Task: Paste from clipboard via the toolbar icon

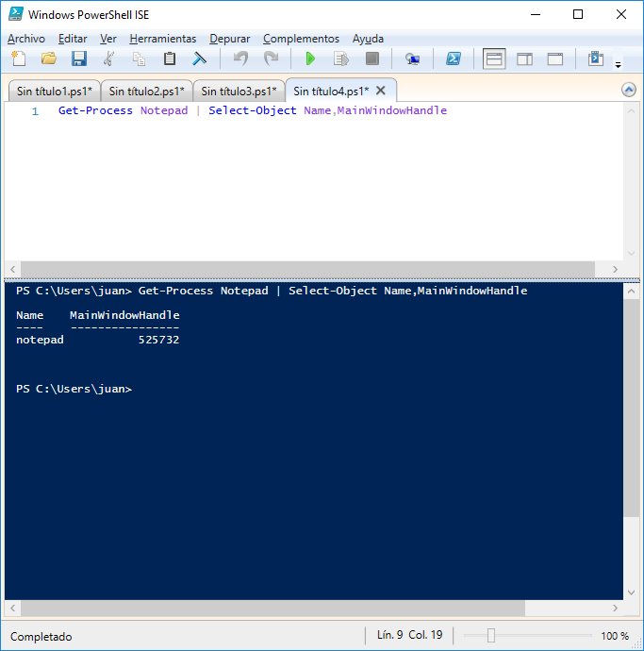Action: point(170,58)
